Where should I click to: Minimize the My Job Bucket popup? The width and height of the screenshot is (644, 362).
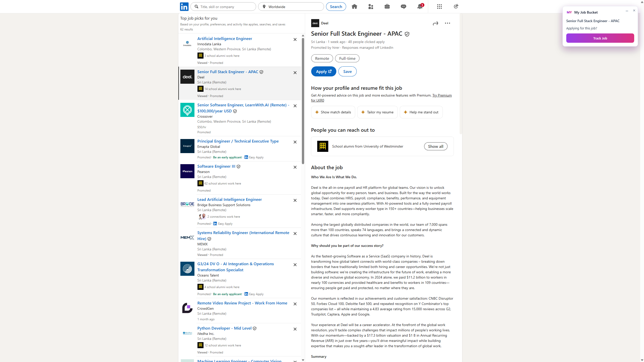[x=627, y=11]
